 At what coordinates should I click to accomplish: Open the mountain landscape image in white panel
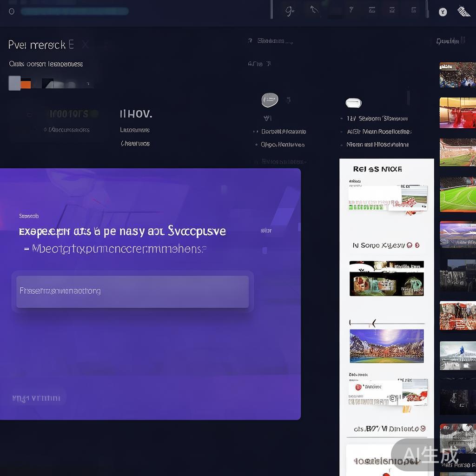point(386,345)
